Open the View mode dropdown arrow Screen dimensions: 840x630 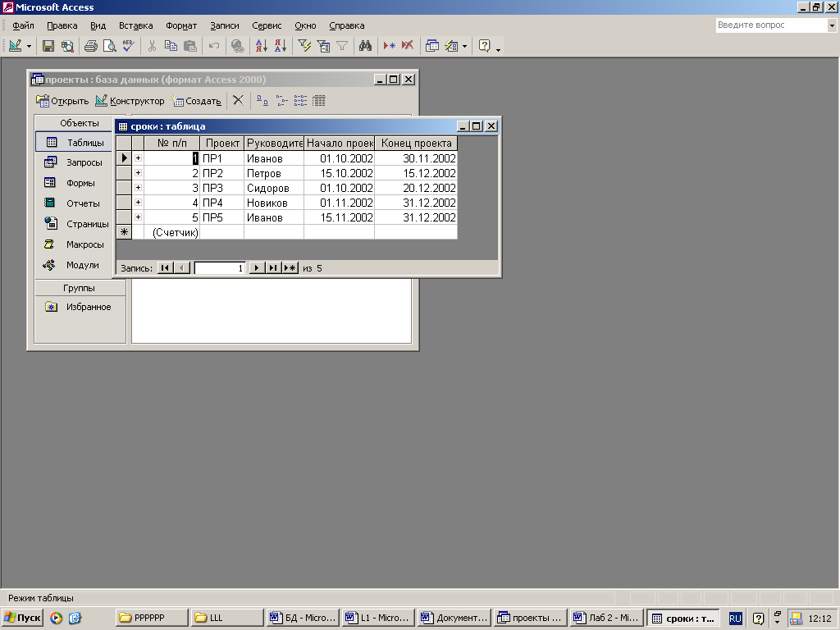coord(29,46)
